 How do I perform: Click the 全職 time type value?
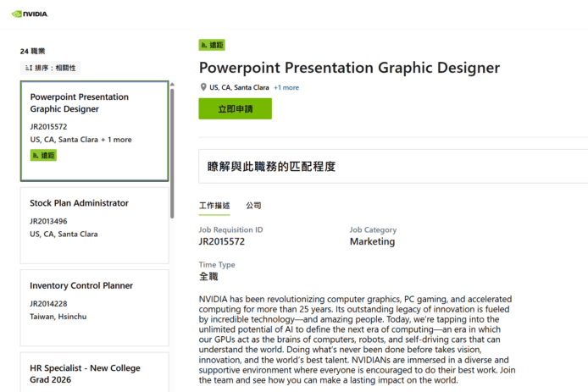[x=208, y=277]
